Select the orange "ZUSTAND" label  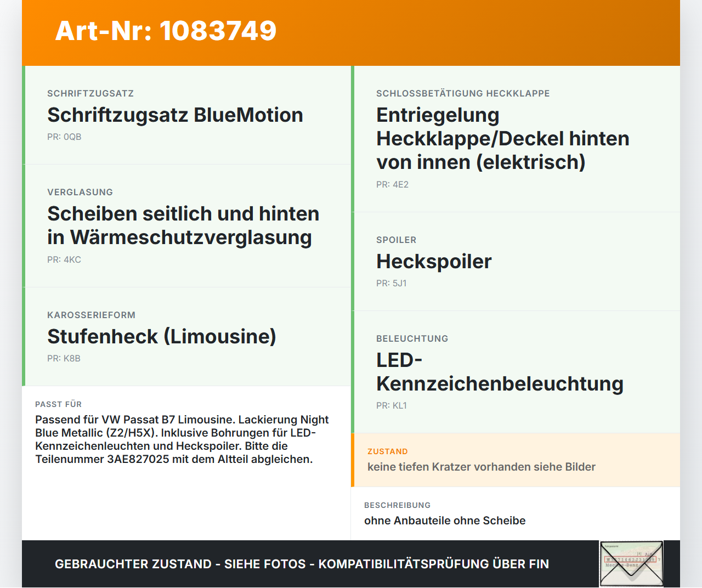coord(388,451)
